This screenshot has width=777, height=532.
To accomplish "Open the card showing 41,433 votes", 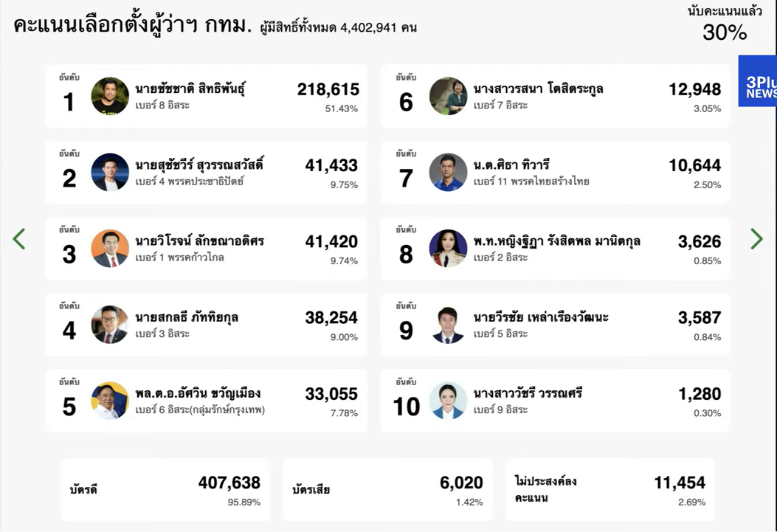I will [206, 173].
